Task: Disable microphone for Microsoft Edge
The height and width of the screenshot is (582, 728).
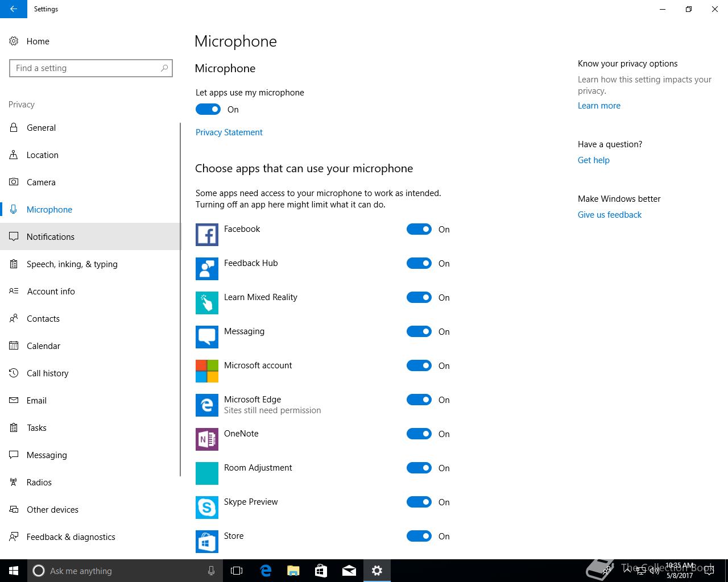Action: (x=419, y=400)
